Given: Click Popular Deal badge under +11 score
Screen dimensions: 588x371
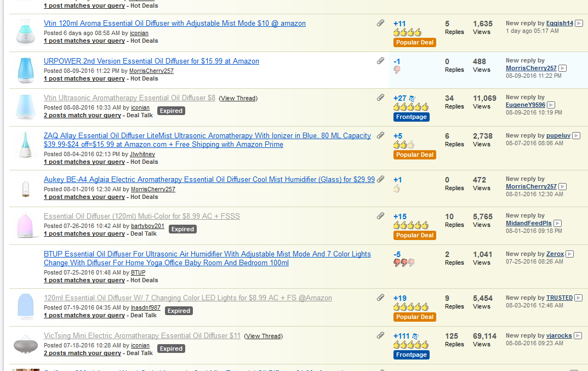Looking at the screenshot, I should 415,42.
